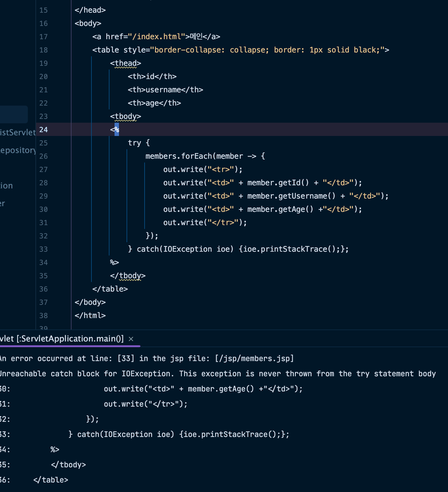
Task: Click the <th>username</th> line
Action: point(165,90)
